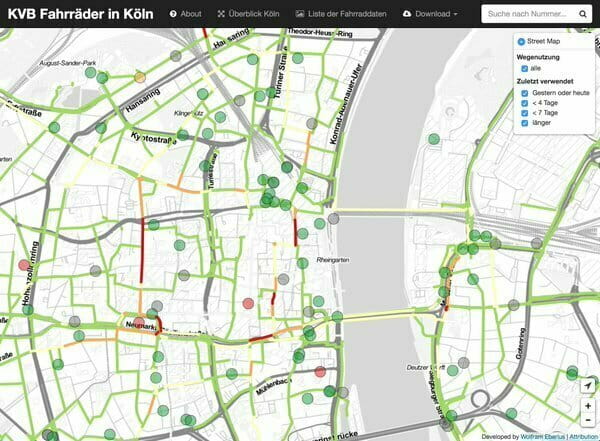Screen dimensions: 600x441
Task: Select red bike marker near Mühlenbach
Action: pyautogui.click(x=320, y=372)
